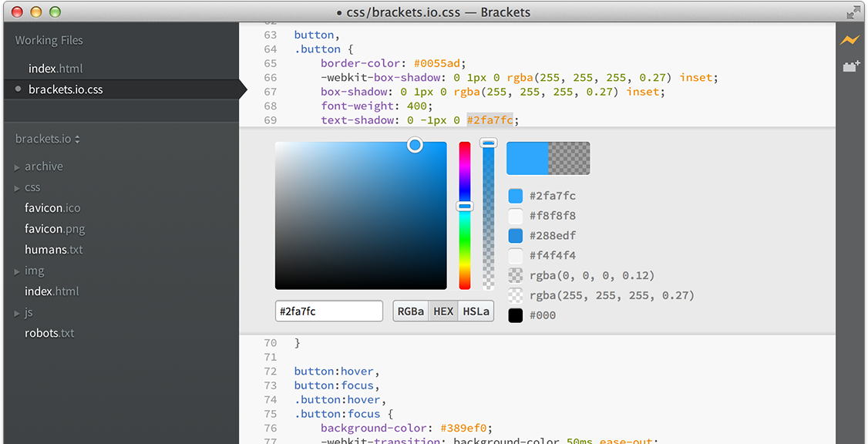Focus the hex color input field

[x=329, y=311]
